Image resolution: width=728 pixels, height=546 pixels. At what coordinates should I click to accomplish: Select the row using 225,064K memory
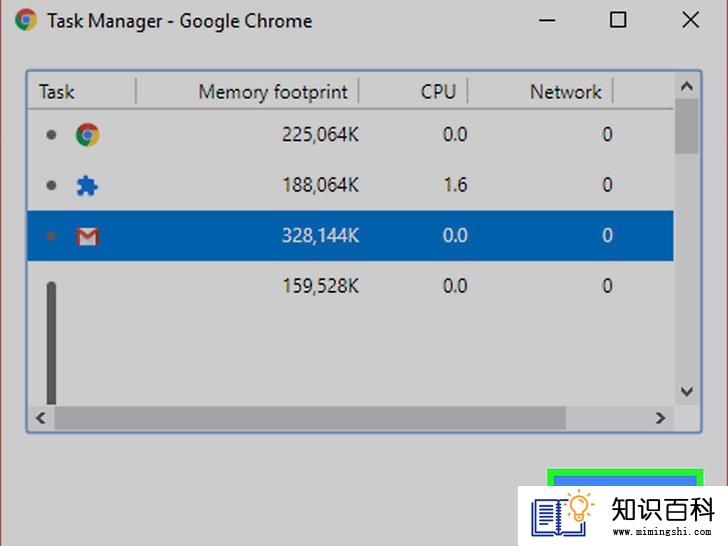coord(351,135)
